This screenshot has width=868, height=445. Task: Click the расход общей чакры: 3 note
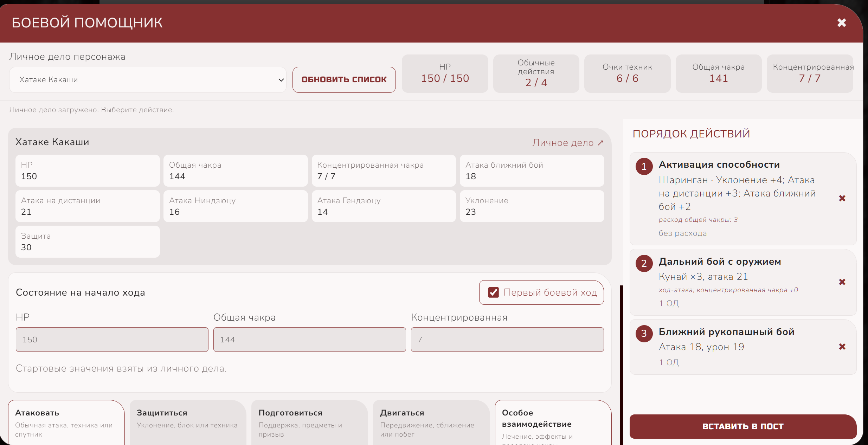coord(698,220)
